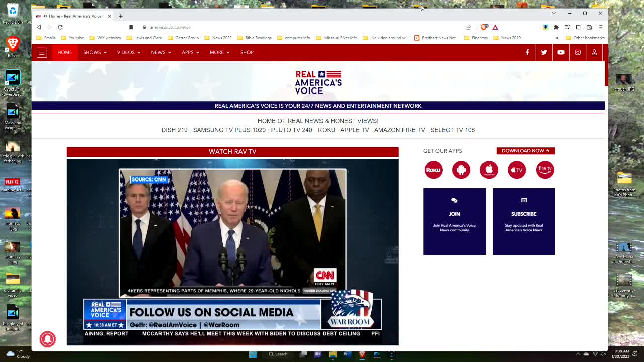Expand the VIDEOS dropdown menu

tap(129, 52)
